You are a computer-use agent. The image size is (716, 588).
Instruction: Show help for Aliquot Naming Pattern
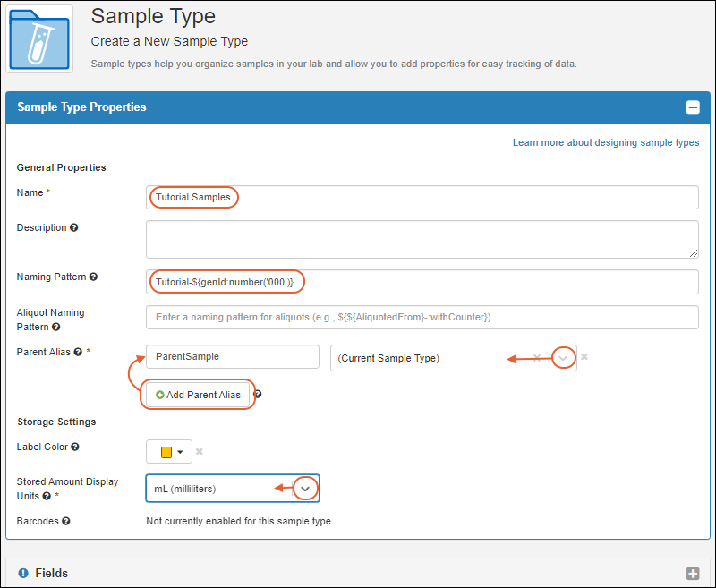point(56,327)
